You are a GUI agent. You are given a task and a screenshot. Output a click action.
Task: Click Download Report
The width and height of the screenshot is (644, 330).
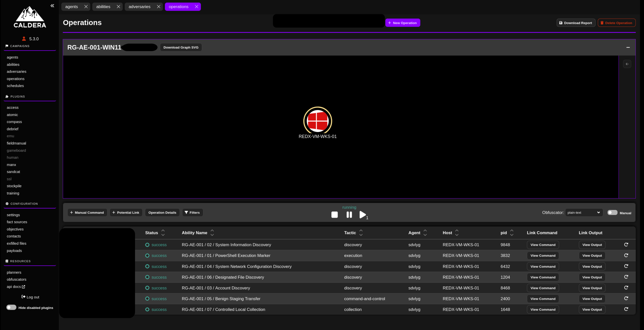576,23
